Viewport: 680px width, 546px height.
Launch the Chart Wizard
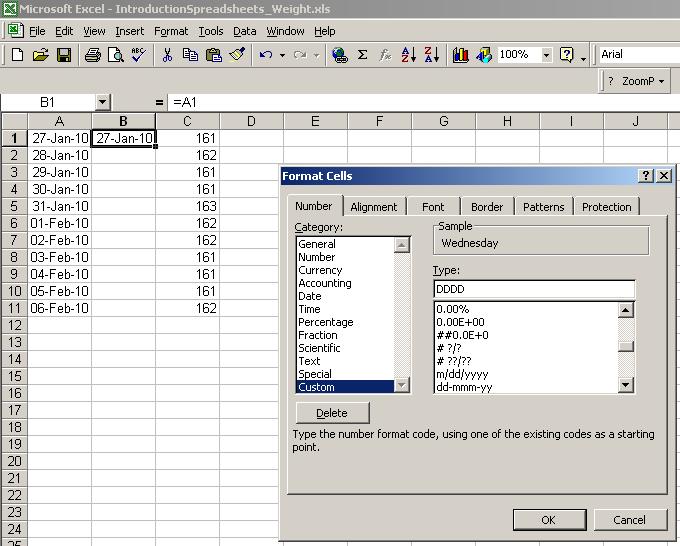coord(460,55)
